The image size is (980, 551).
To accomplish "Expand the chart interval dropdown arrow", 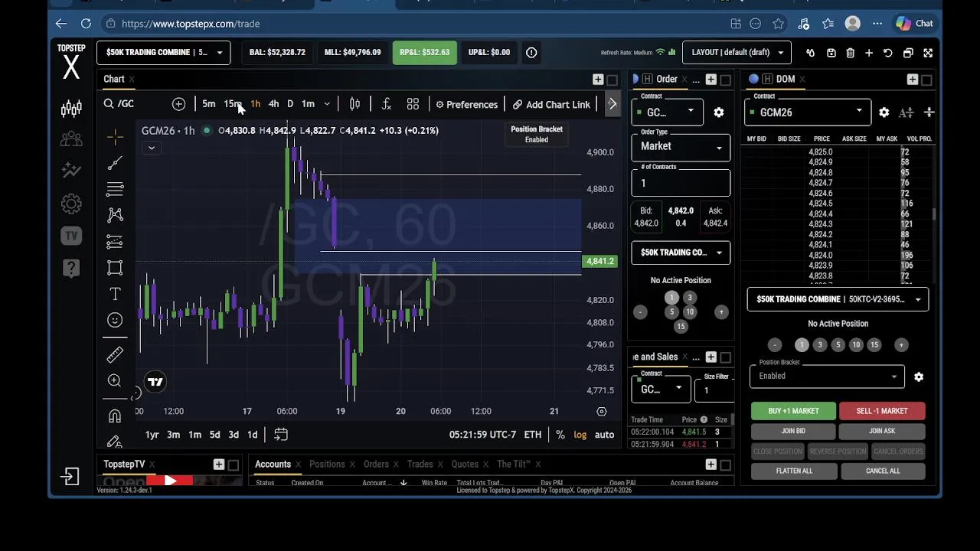I will pos(327,104).
